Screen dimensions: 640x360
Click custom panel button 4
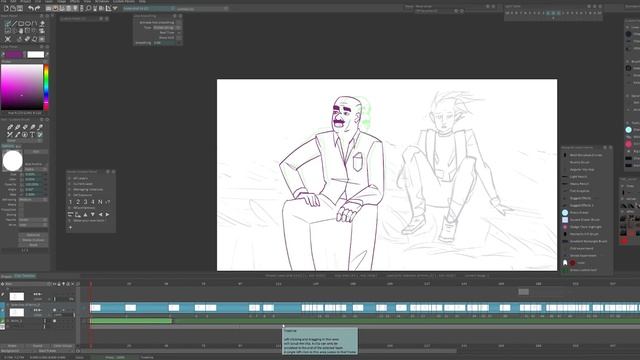[x=93, y=202]
